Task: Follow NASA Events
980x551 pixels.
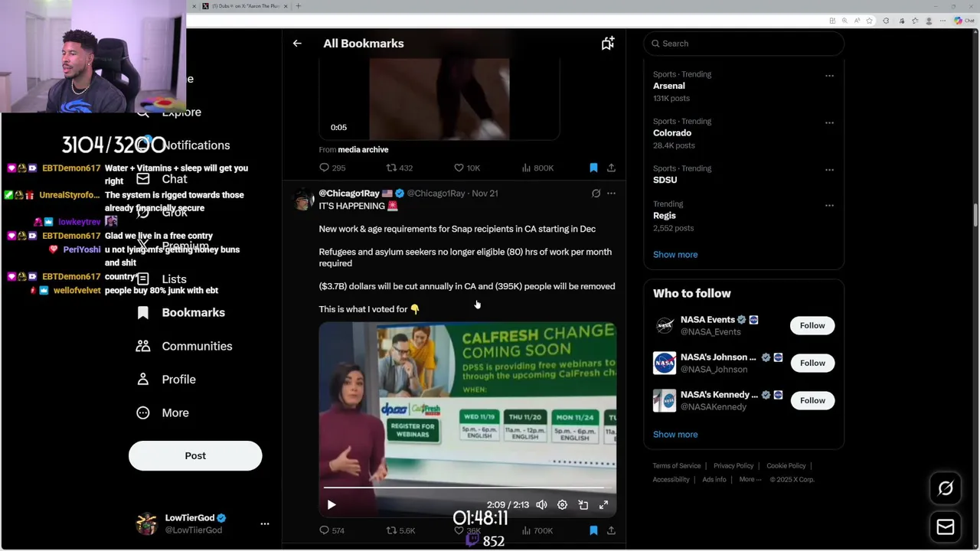Action: click(812, 325)
